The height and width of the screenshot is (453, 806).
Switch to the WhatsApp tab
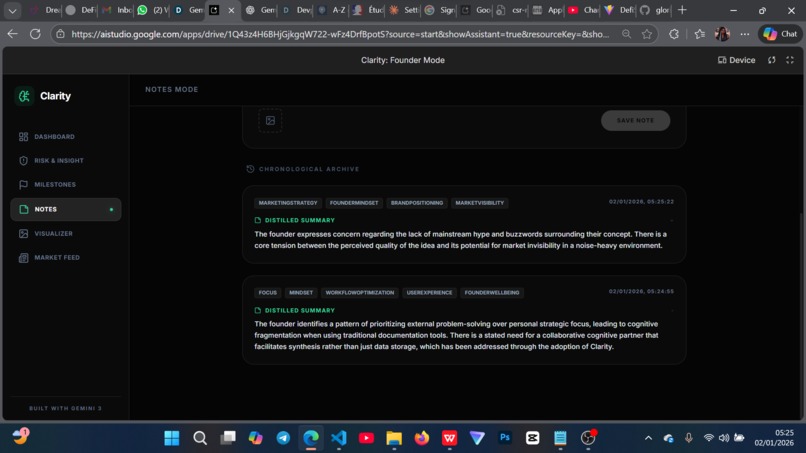(152, 10)
